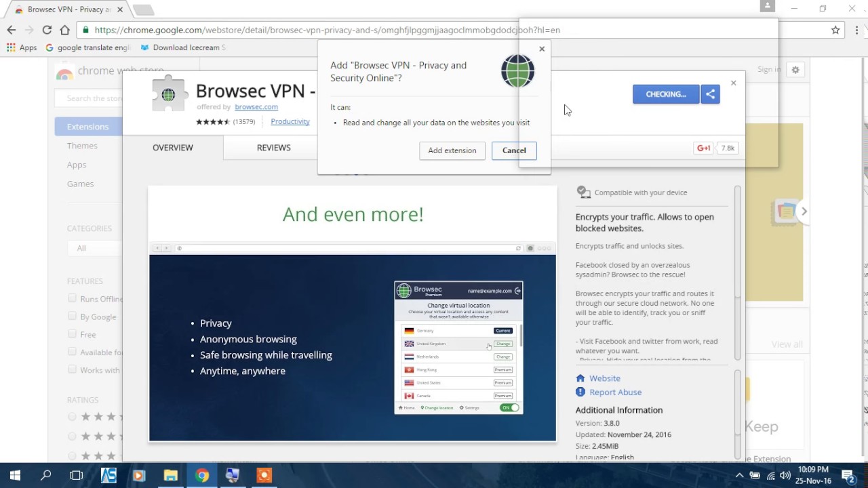Click the next arrow on store carousel
This screenshot has width=868, height=488.
804,211
